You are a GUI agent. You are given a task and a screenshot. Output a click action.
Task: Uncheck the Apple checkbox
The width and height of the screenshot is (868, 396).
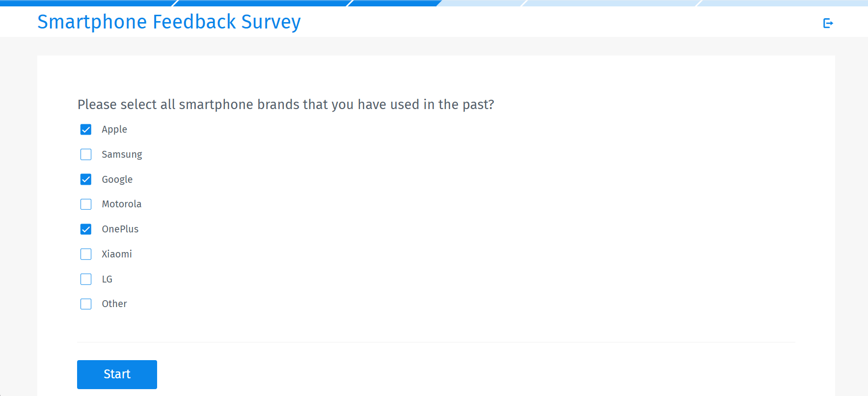[x=86, y=129]
